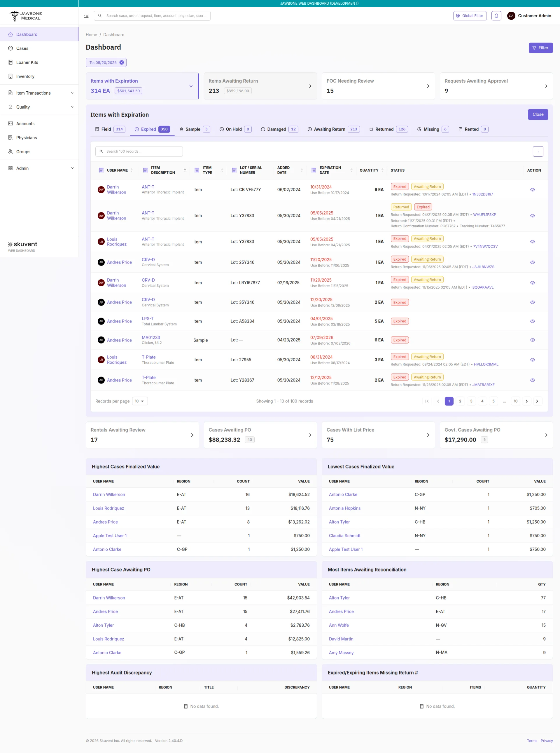
Task: Click Andres Price avatar in LPS-T row
Action: tap(101, 321)
